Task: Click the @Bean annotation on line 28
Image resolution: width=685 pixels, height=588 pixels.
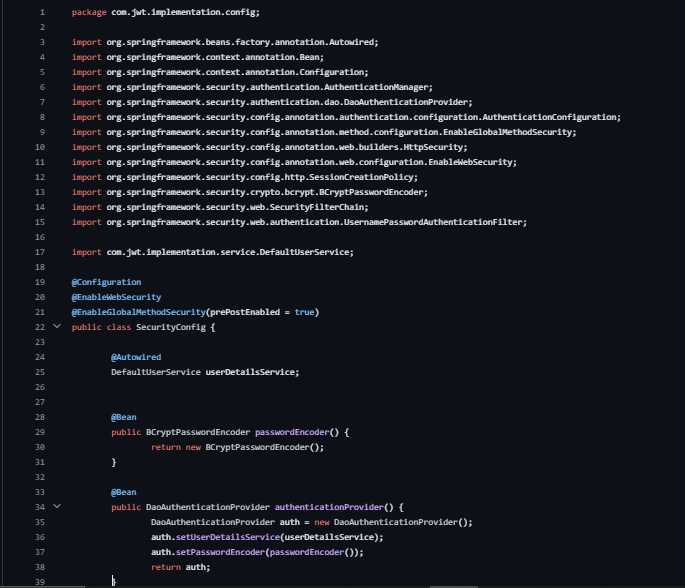Action: tap(124, 417)
